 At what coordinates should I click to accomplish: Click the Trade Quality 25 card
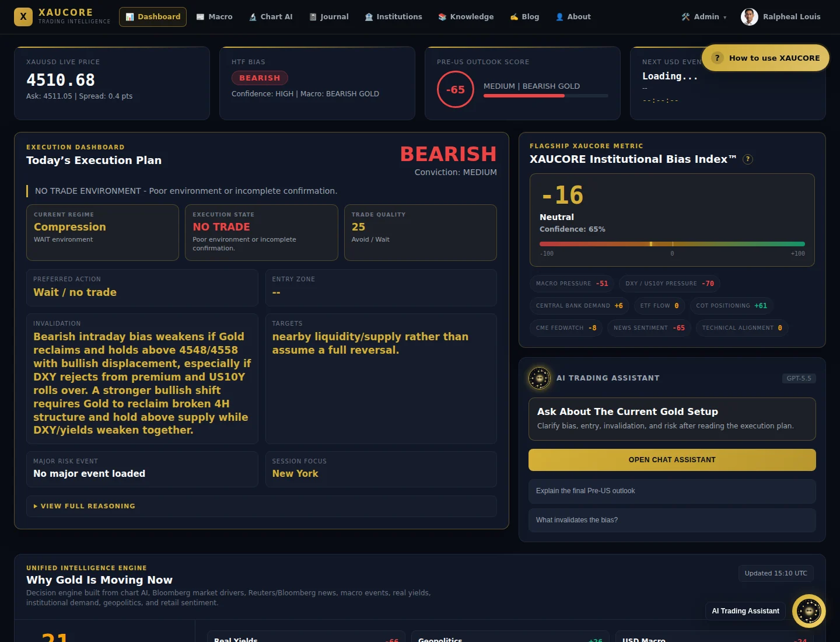(421, 232)
